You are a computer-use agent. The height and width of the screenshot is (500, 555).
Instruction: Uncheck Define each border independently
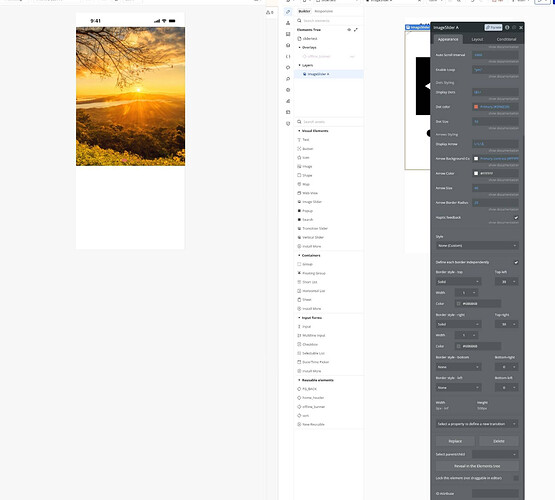pyautogui.click(x=516, y=262)
